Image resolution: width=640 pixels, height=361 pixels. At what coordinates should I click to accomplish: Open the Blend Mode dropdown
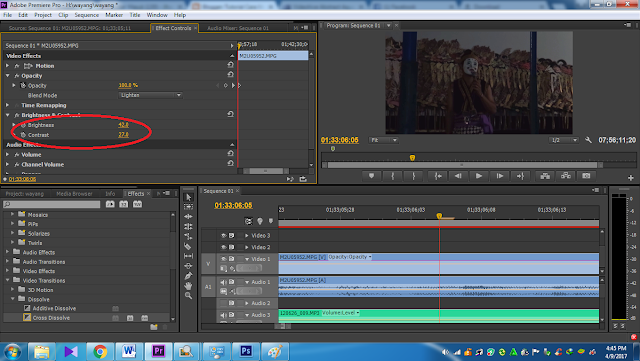(x=151, y=95)
